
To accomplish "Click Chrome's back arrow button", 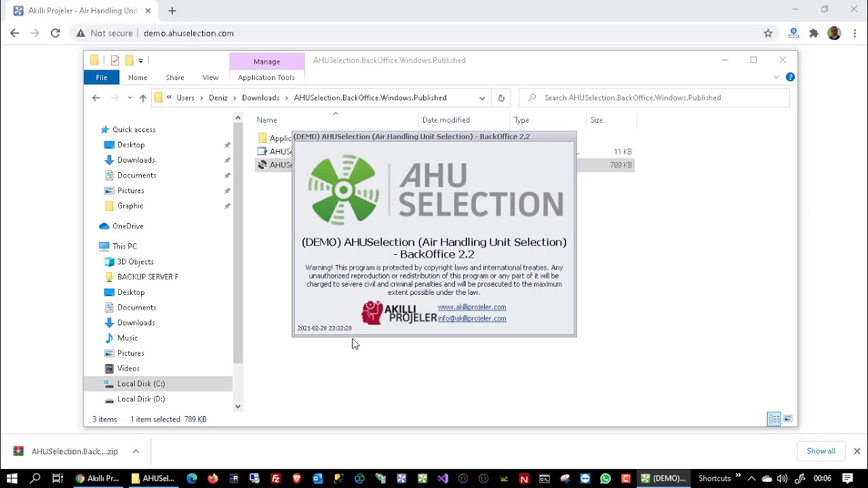I will tap(15, 33).
